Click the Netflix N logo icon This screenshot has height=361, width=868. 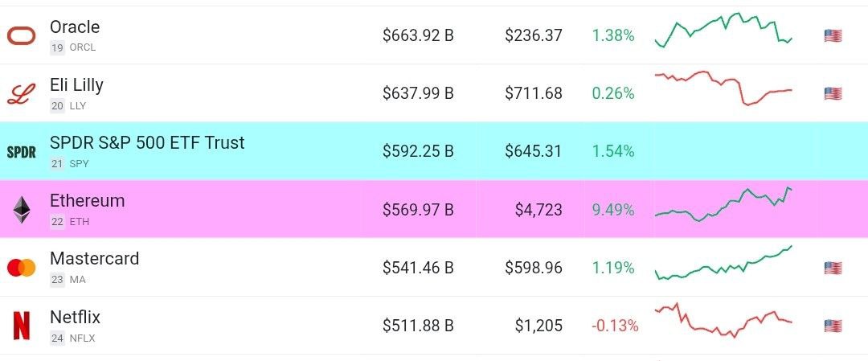(21, 326)
